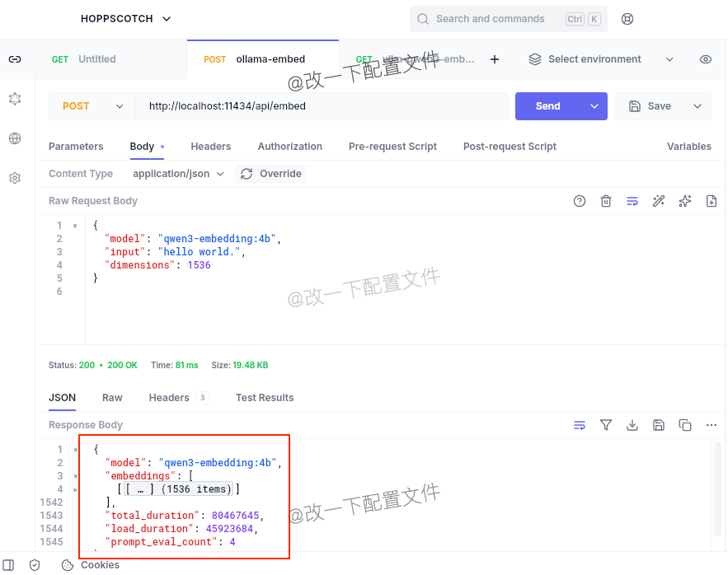Collapse the response embeddings array fold arrow
This screenshot has width=728, height=575.
point(76,476)
